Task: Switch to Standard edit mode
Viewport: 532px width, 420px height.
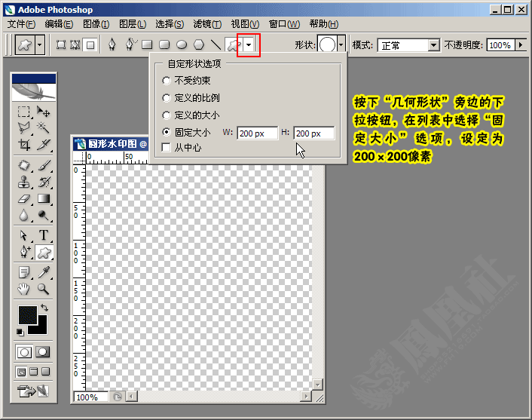Action: coord(24,352)
